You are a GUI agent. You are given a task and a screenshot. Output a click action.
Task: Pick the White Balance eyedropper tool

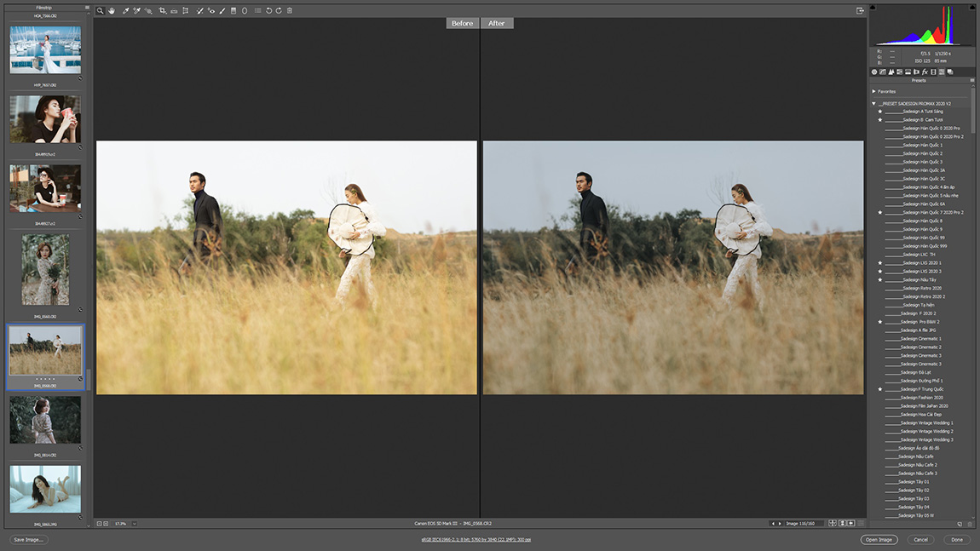coord(125,11)
